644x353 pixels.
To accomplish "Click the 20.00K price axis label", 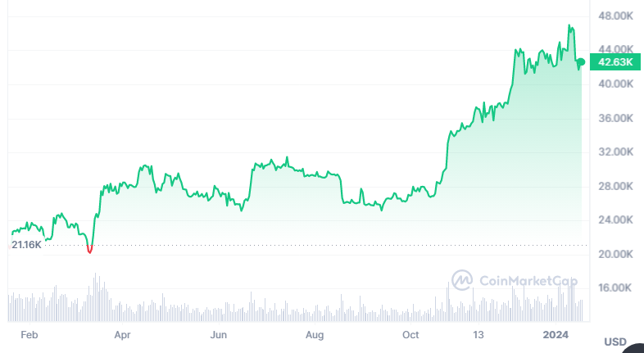I will pyautogui.click(x=615, y=254).
